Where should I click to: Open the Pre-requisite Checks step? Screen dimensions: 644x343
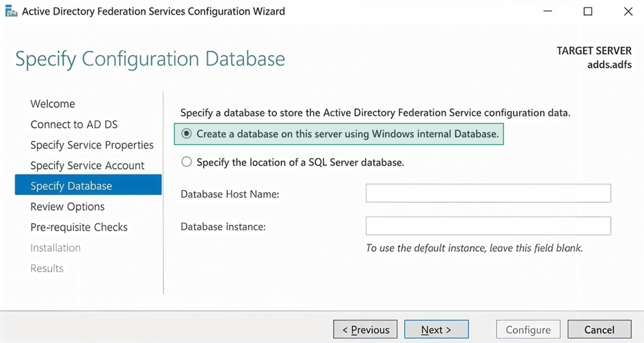[79, 227]
